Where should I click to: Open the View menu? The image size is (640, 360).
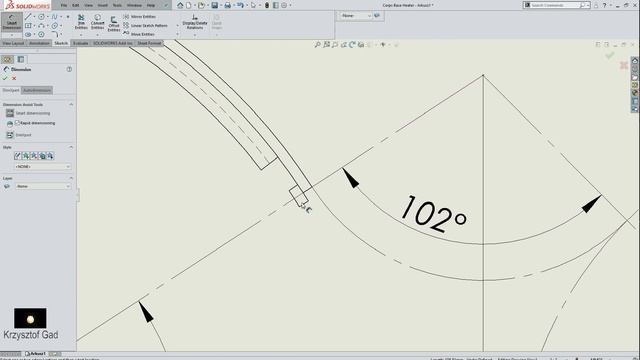click(x=89, y=5)
